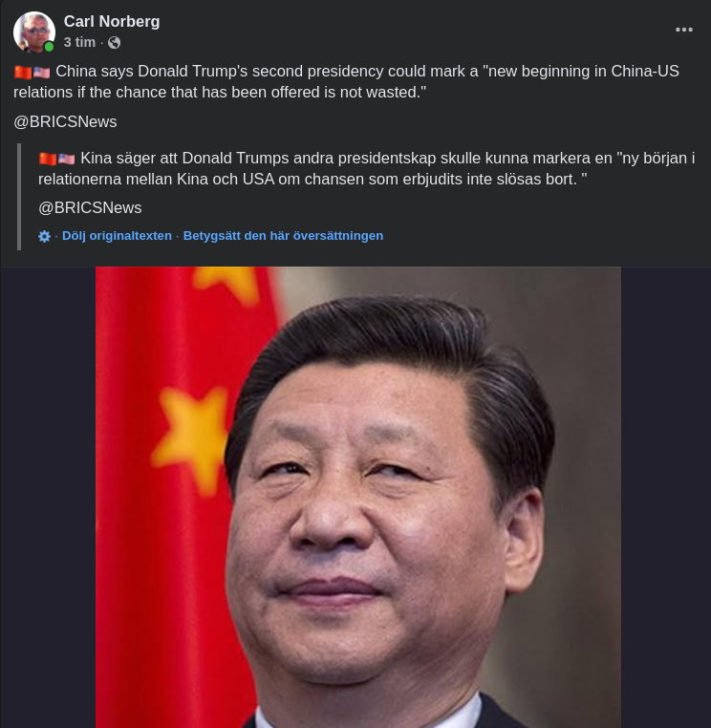Click the globe public audience icon
The width and height of the screenshot is (711, 728).
click(114, 43)
